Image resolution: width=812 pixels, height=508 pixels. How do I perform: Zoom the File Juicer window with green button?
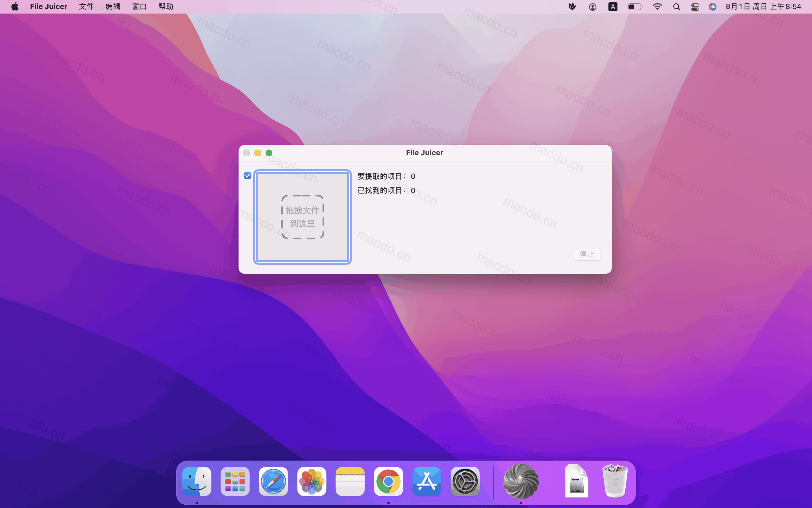269,153
